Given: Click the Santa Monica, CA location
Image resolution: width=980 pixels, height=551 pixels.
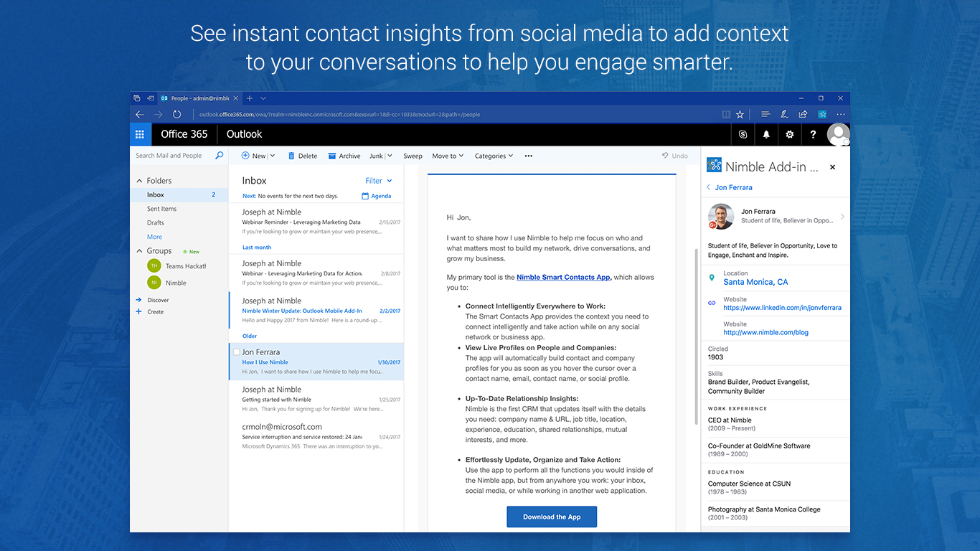Looking at the screenshot, I should click(755, 282).
